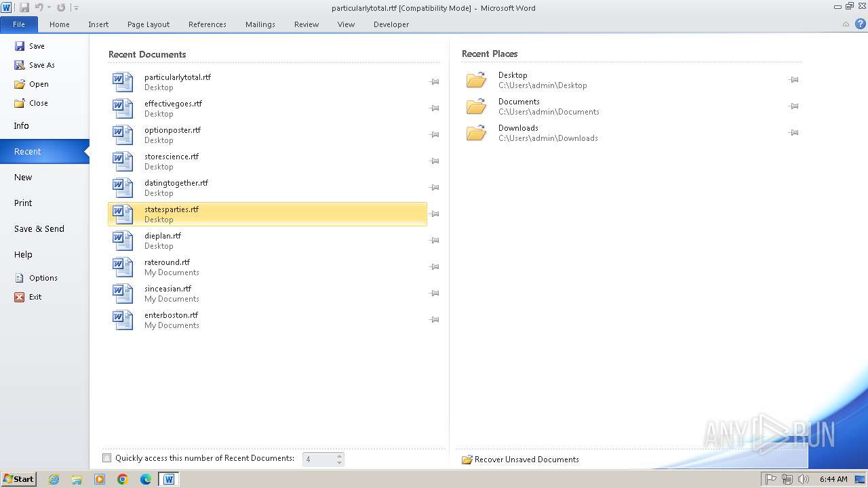This screenshot has height=488, width=868.
Task: Click the Redo icon in title bar
Action: pos(61,7)
